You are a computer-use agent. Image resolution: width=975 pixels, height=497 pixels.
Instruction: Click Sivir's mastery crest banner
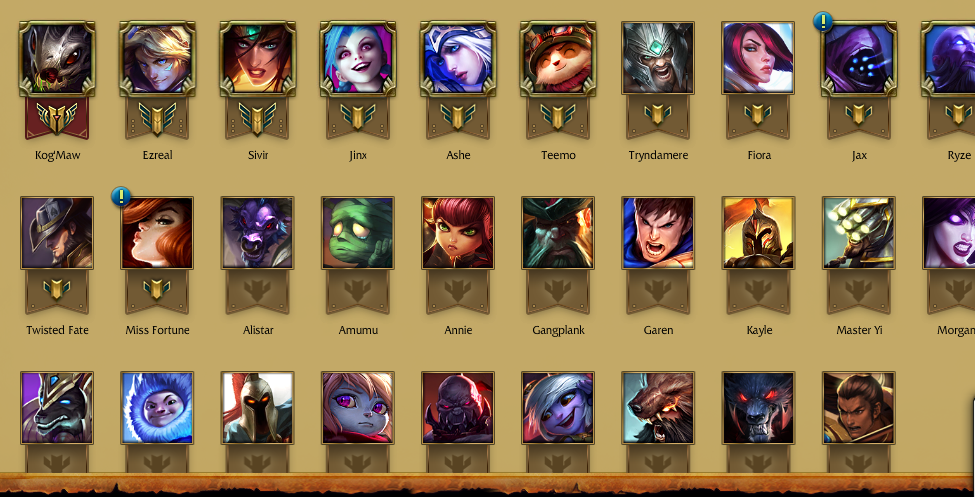click(257, 118)
